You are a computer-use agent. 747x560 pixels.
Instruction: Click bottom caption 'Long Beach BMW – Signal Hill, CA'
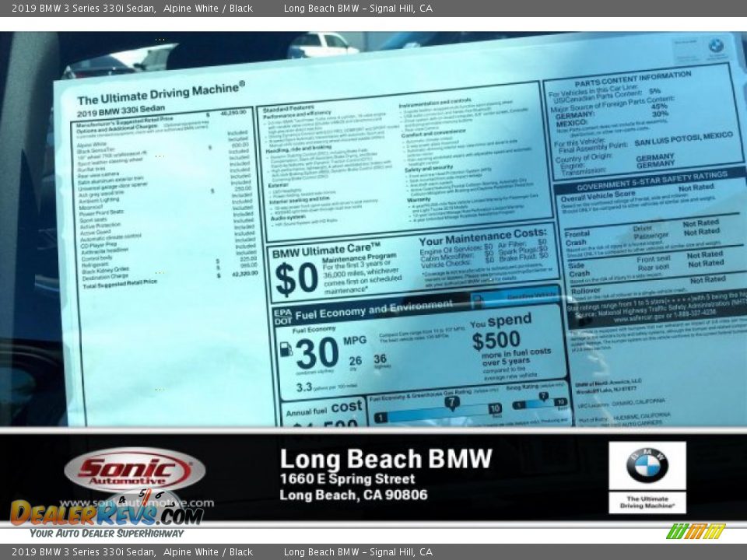click(358, 552)
